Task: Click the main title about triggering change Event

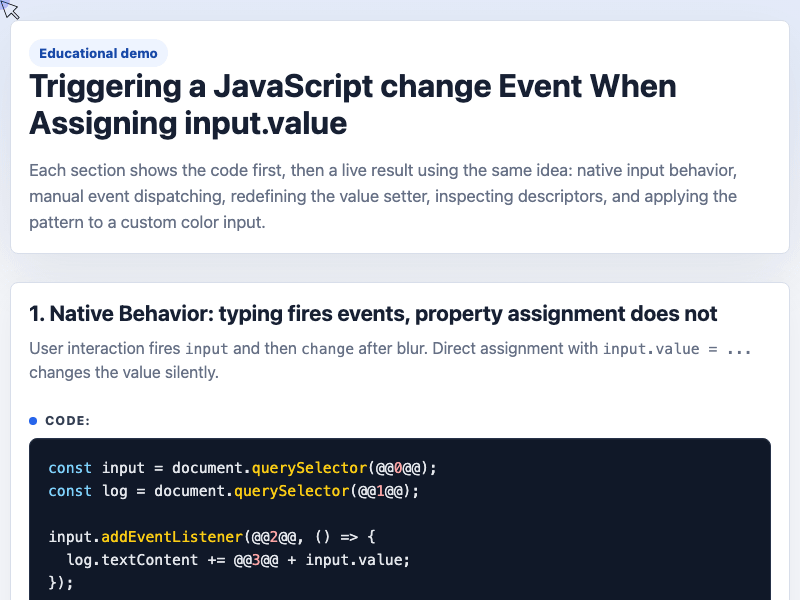Action: [x=353, y=105]
